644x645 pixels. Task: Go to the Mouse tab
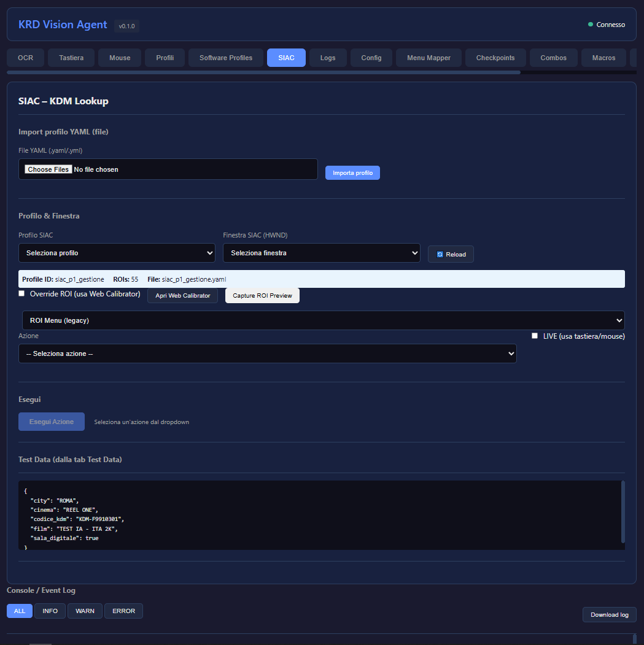coord(120,58)
